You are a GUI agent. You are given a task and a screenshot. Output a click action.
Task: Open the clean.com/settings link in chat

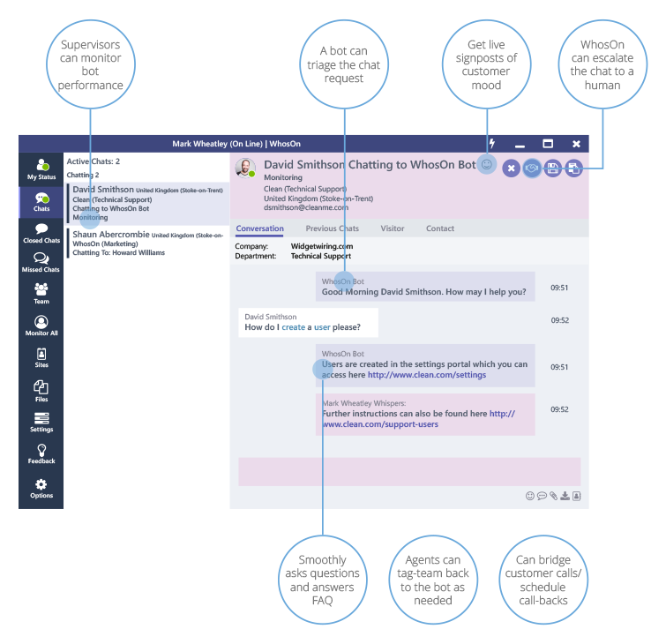coord(427,375)
